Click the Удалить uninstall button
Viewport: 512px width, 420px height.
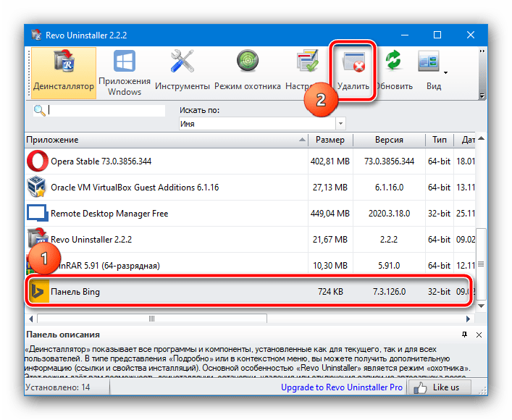353,71
